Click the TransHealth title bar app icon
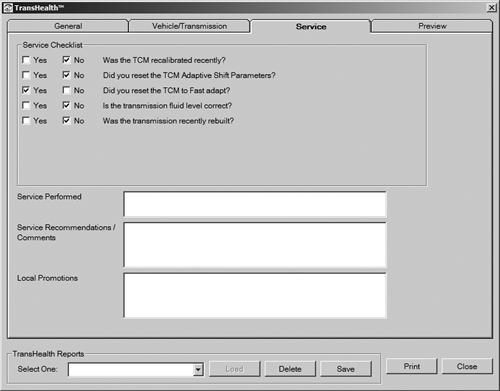Viewport: 500px width, 391px height. tap(8, 7)
